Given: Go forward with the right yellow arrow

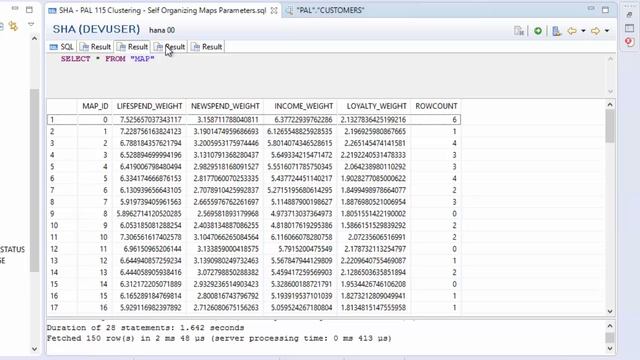Looking at the screenshot, I should pos(596,31).
